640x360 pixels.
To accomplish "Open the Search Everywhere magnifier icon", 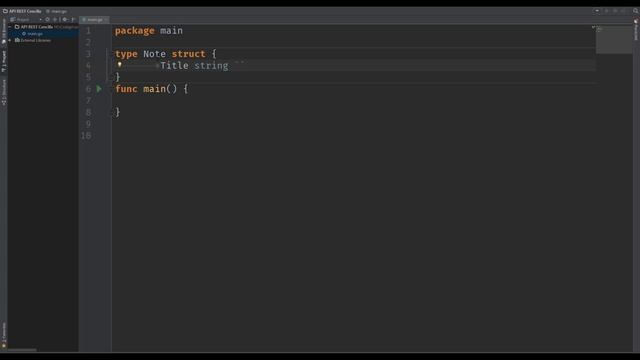I will tap(635, 11).
